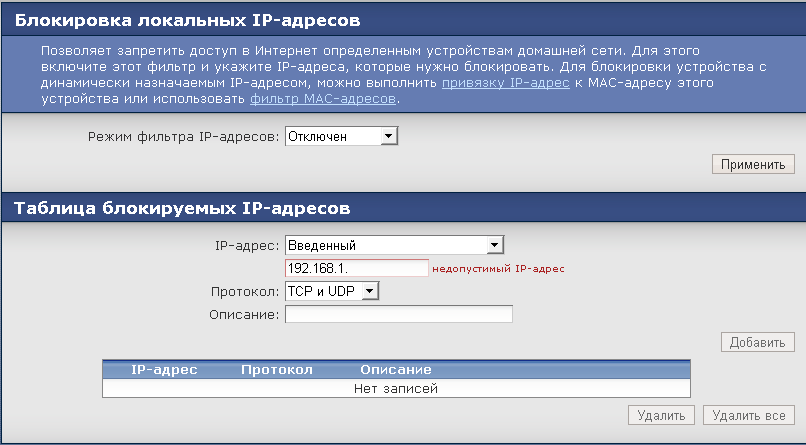
Task: Click the Режим фильтра IP-адресов label
Action: (x=184, y=136)
